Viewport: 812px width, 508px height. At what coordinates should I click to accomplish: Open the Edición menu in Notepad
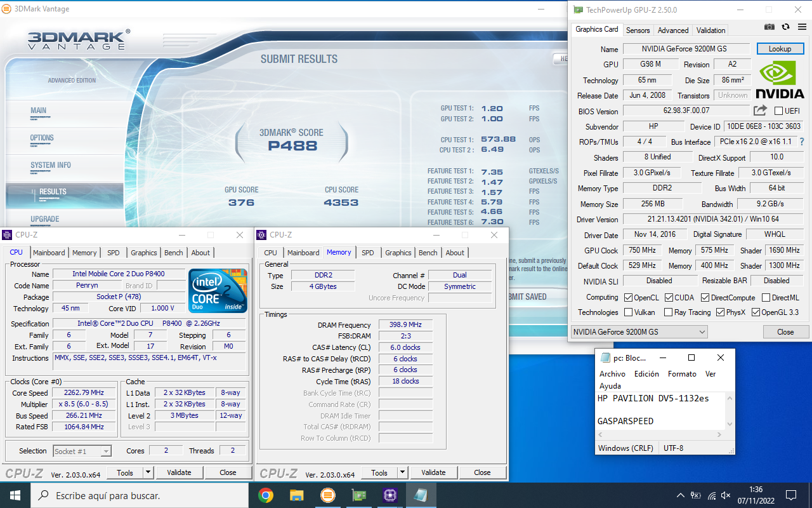pos(646,374)
